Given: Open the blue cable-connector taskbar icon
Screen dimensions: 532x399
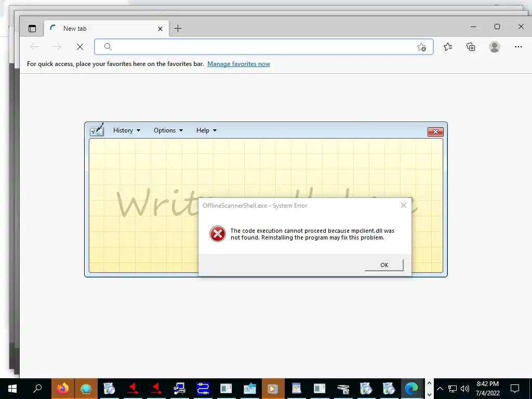Looking at the screenshot, I should (x=203, y=389).
